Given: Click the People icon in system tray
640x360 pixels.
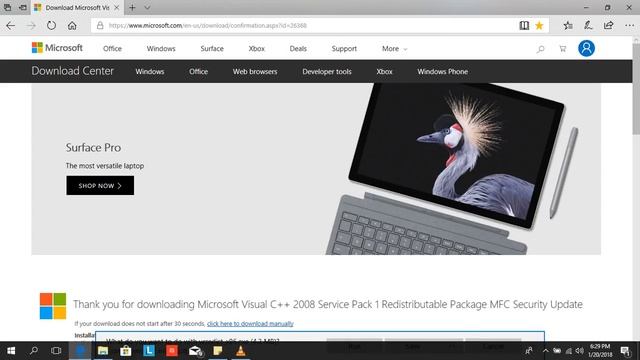Looking at the screenshot, I should [x=529, y=351].
